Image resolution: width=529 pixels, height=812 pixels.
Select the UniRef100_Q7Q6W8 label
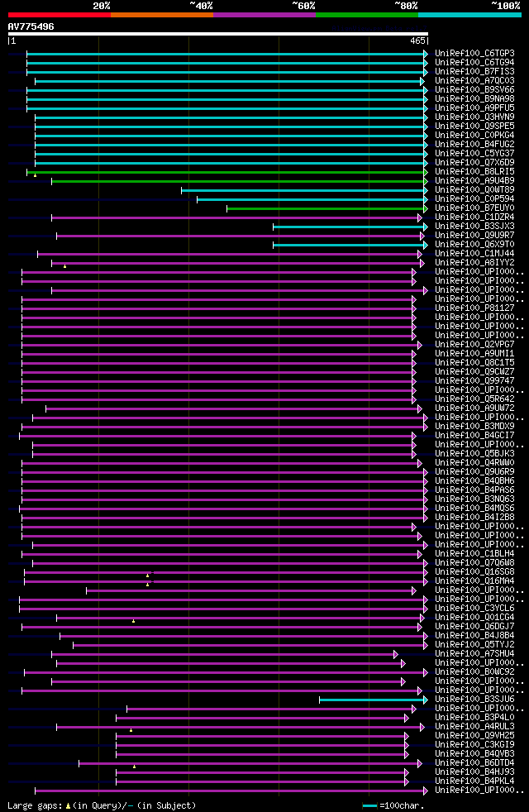(x=474, y=563)
